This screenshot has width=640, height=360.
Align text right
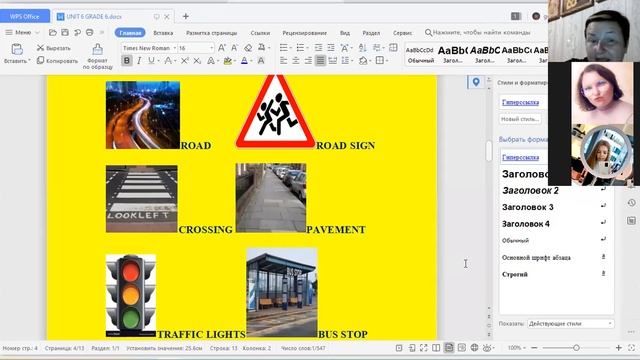point(308,61)
